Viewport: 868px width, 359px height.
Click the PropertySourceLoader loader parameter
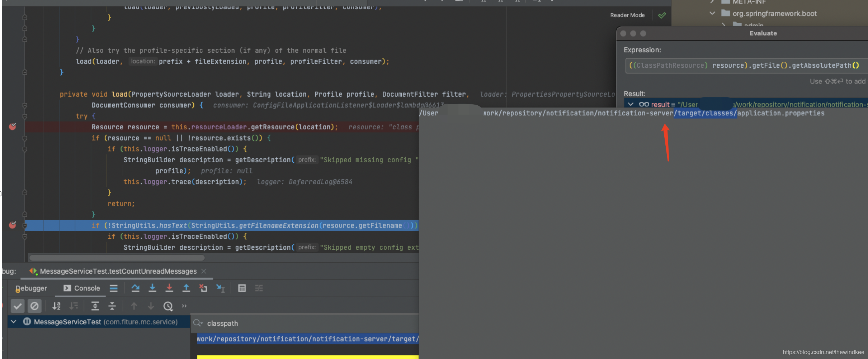click(185, 94)
